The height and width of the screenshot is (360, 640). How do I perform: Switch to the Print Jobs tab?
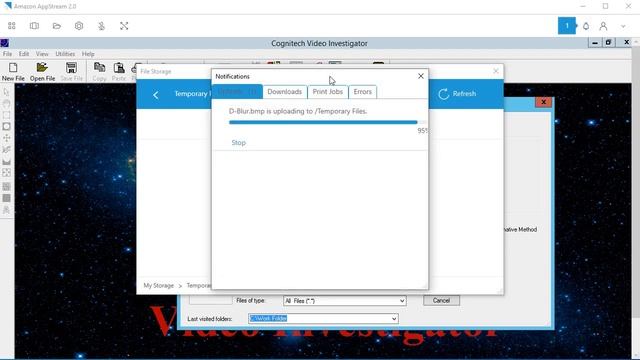pos(328,92)
